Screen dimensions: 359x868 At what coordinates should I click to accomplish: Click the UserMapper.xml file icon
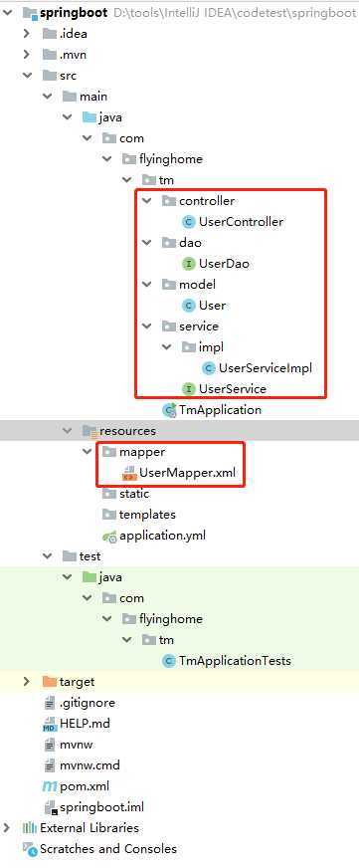[x=129, y=473]
